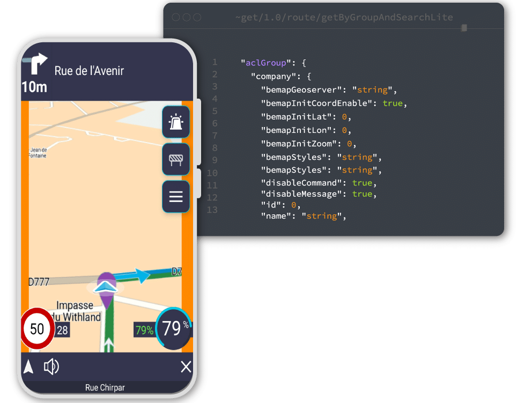Image resolution: width=532 pixels, height=403 pixels.
Task: Open the navigation hamburger menu
Action: pos(175,196)
